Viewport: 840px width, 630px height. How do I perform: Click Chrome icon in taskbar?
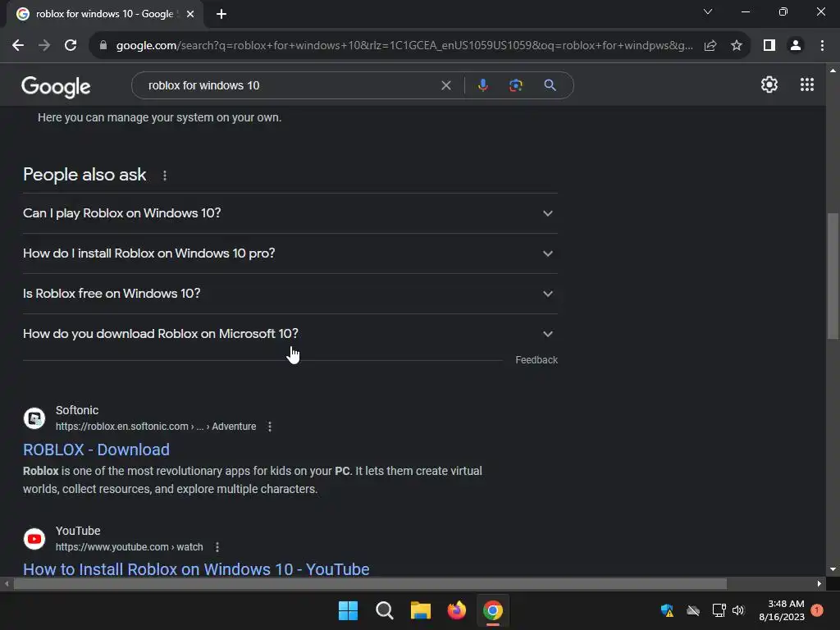(493, 610)
